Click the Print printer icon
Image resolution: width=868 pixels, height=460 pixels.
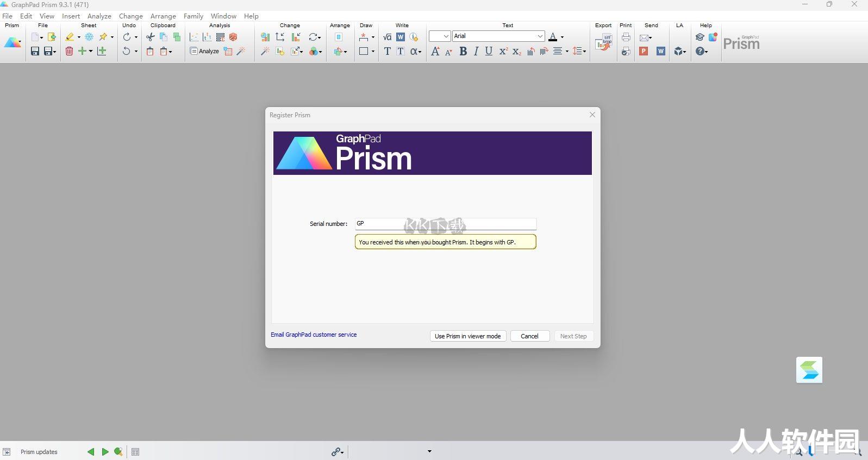point(626,37)
